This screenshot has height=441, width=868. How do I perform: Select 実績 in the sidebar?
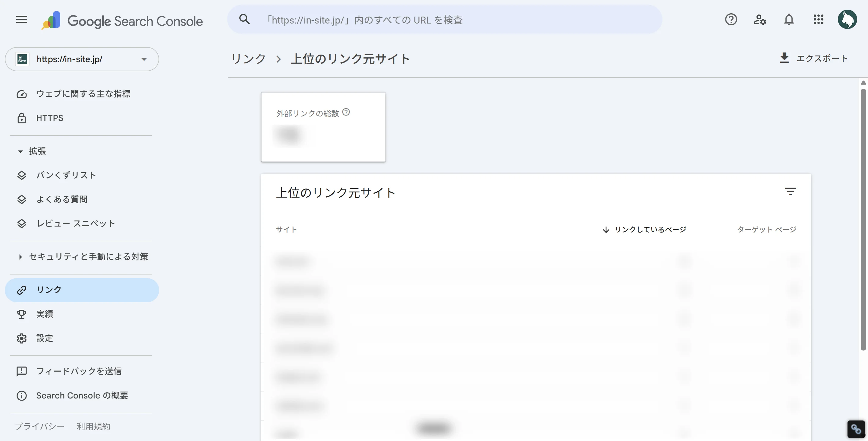tap(45, 314)
